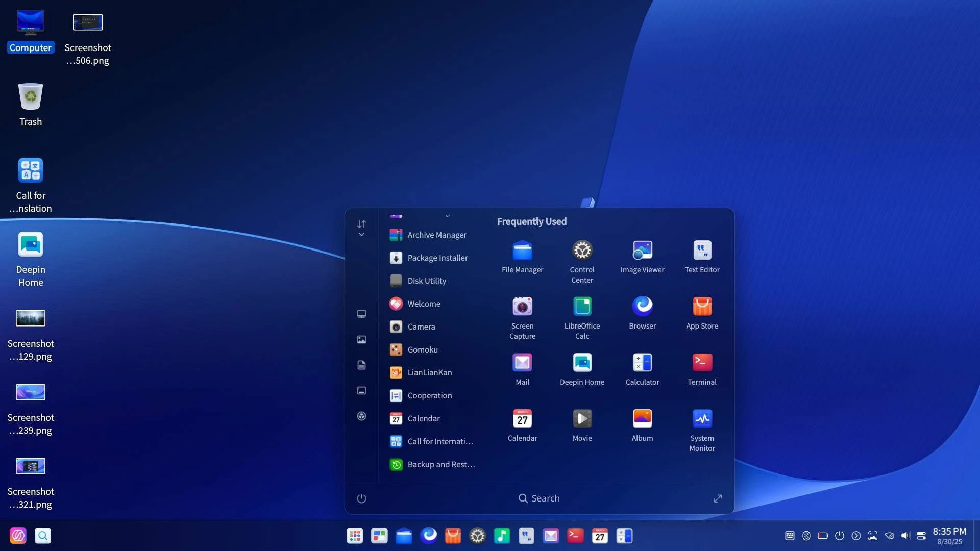Select Call for translation desktop icon

click(31, 185)
